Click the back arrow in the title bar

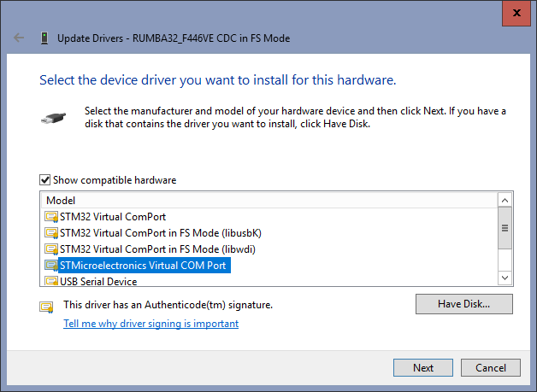tap(19, 38)
